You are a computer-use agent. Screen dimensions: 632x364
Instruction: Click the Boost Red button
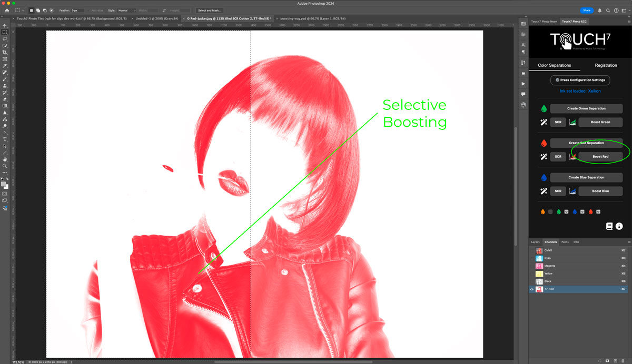(x=600, y=157)
